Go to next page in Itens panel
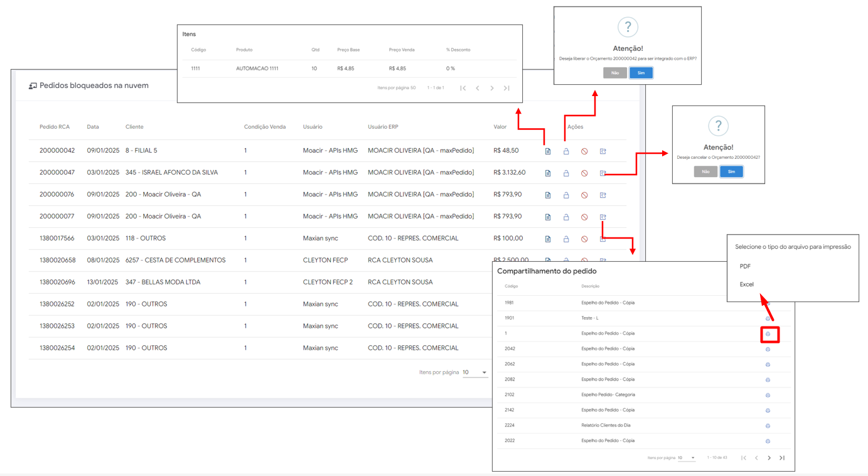Viewport: 868px width, 476px height. [x=492, y=89]
